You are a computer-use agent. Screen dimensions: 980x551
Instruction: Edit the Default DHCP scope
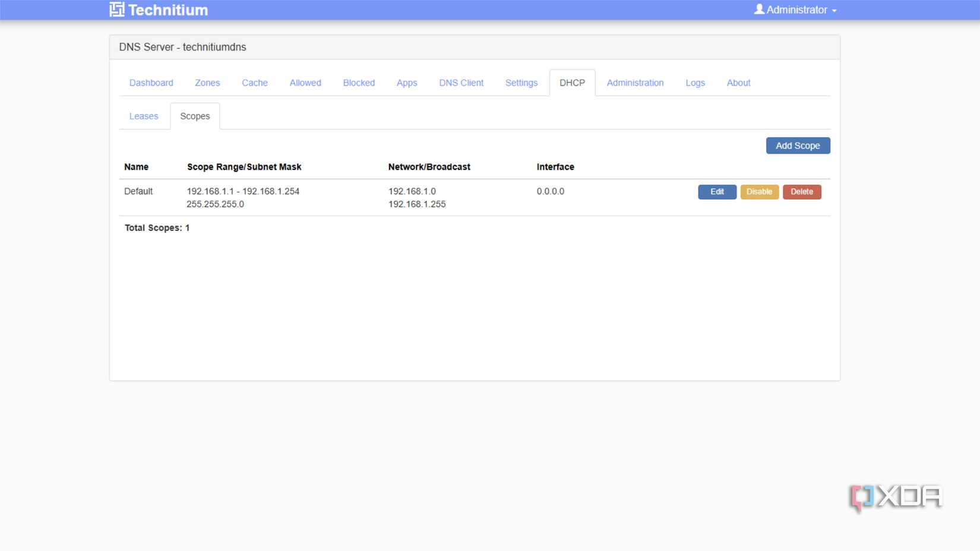pos(717,191)
